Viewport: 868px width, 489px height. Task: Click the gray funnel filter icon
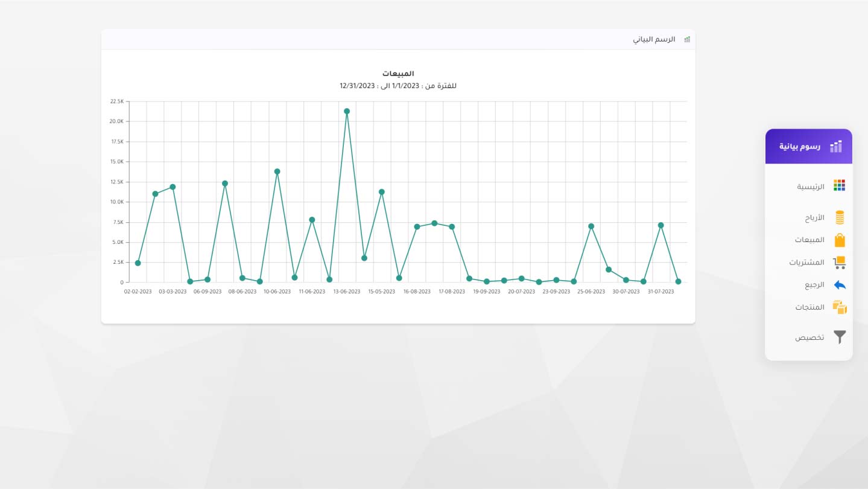coord(839,337)
